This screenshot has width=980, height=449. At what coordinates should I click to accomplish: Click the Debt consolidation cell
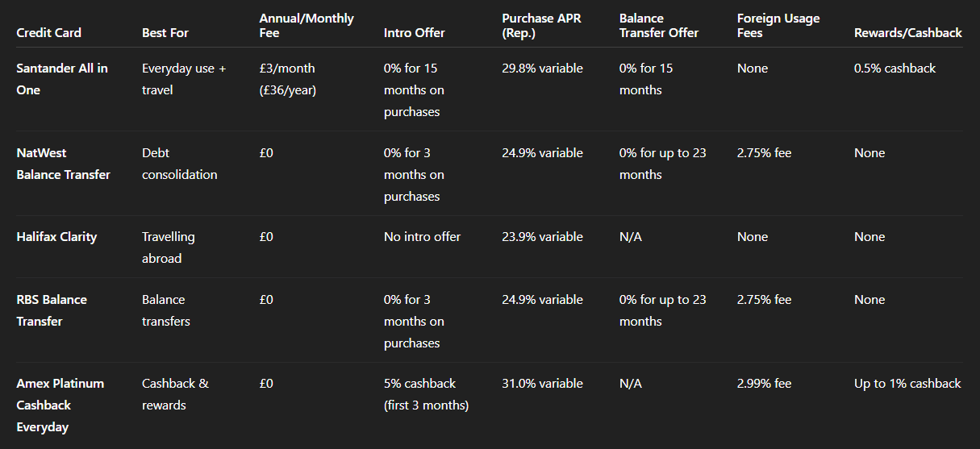[x=179, y=164]
